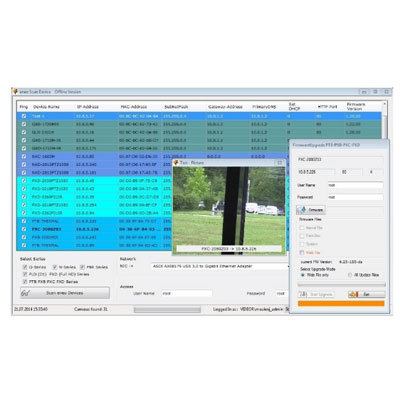Toggle the Kernel File checkbox
The height and width of the screenshot is (400, 400).
[x=302, y=228]
